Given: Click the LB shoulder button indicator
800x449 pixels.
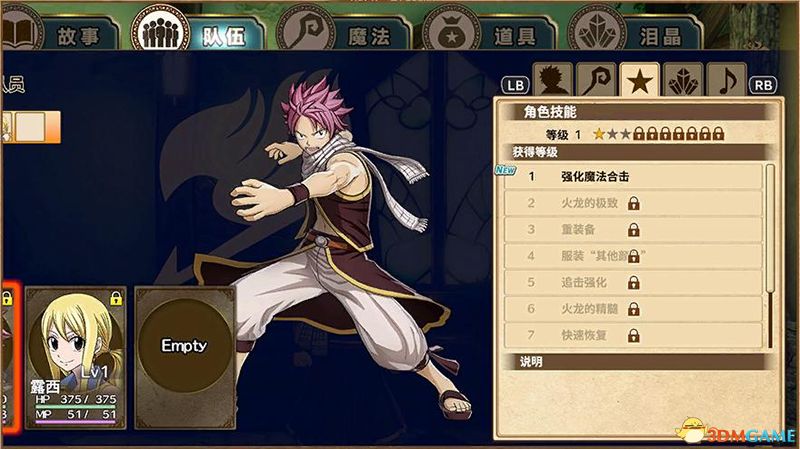Looking at the screenshot, I should click(x=516, y=85).
